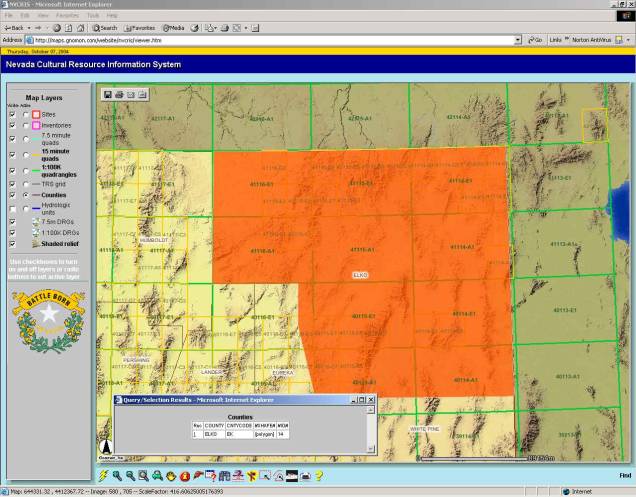Click the lightning bolt tool in bottom toolbar
This screenshot has width=636, height=497.
(103, 475)
